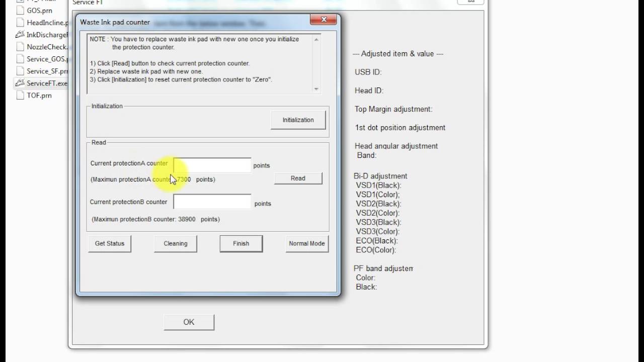Select the GOS.prn file icon
This screenshot has width=644, height=362.
click(x=20, y=10)
